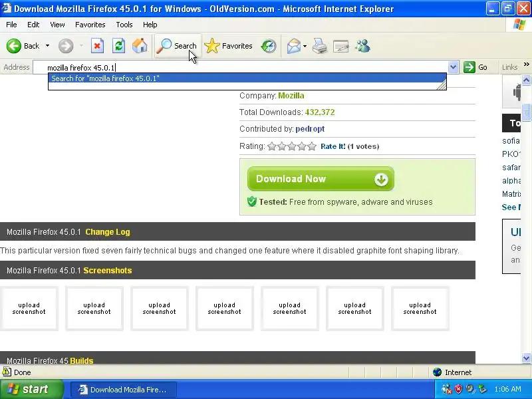Viewport: 532px width, 399px height.
Task: Expand the Address bar dropdown arrow
Action: tap(454, 67)
